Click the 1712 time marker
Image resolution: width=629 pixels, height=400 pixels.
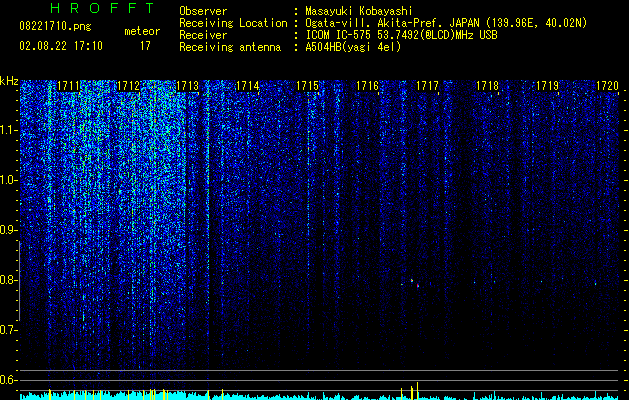click(x=128, y=86)
